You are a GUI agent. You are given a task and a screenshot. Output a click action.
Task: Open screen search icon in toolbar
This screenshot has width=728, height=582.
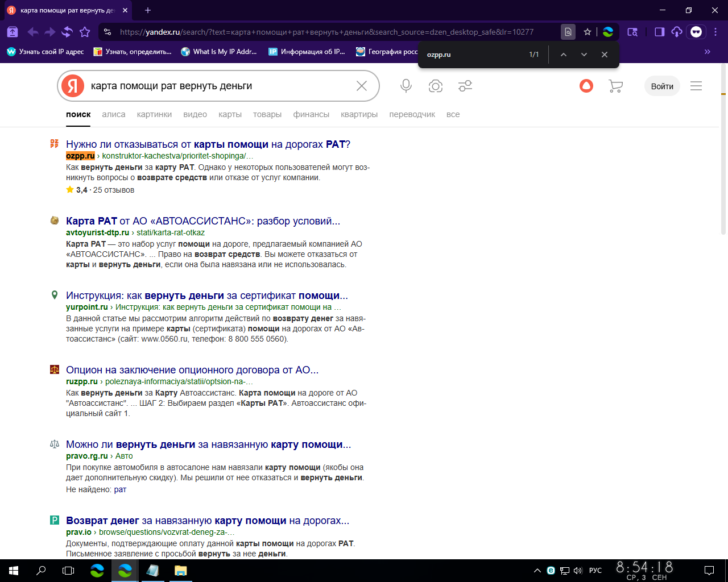point(632,32)
